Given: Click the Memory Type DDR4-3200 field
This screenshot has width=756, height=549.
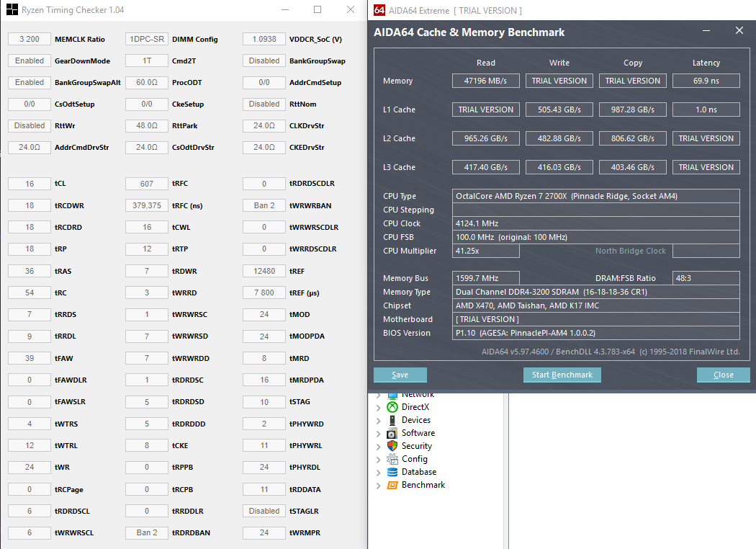Looking at the screenshot, I should (596, 292).
